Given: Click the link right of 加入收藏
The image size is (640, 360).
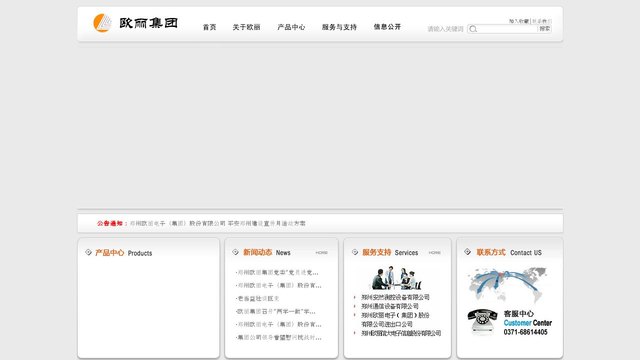Looking at the screenshot, I should pos(542,21).
